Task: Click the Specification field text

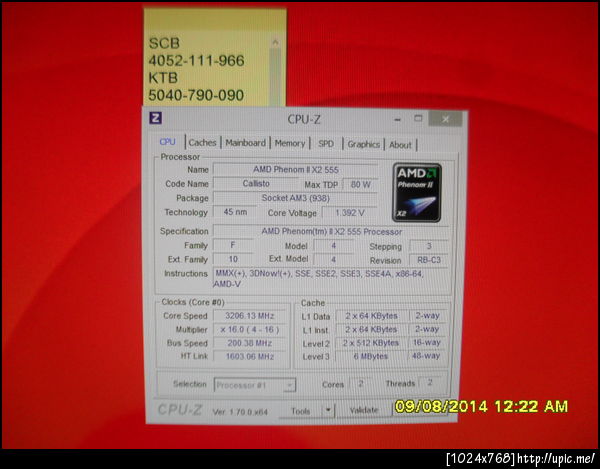Action: 331,231
